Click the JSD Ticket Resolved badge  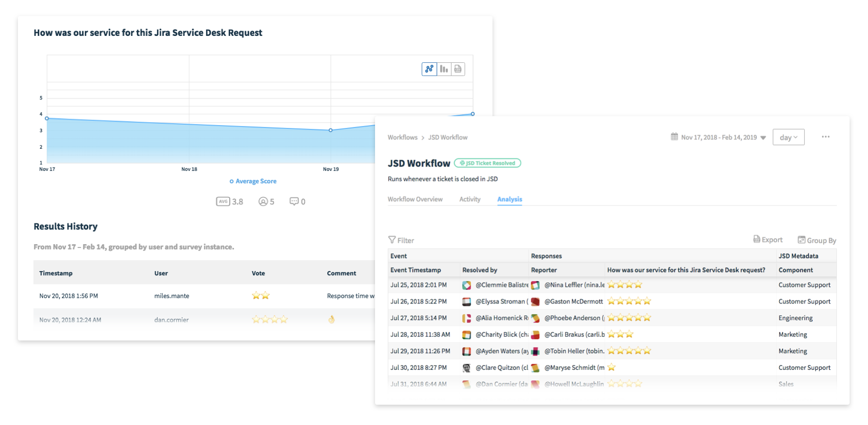[487, 163]
